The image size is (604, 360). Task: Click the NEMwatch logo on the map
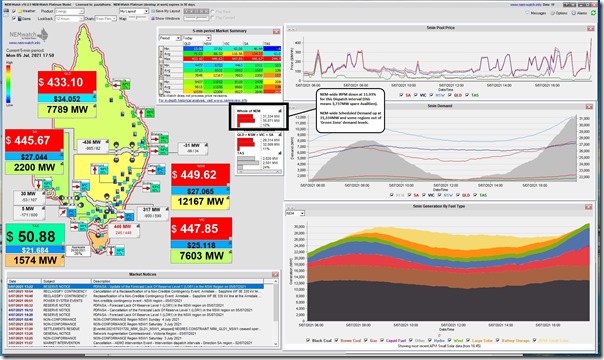pyautogui.click(x=29, y=35)
